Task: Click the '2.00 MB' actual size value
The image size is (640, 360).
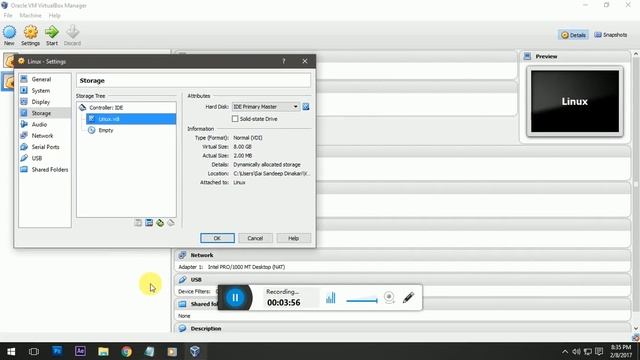Action: coord(242,156)
